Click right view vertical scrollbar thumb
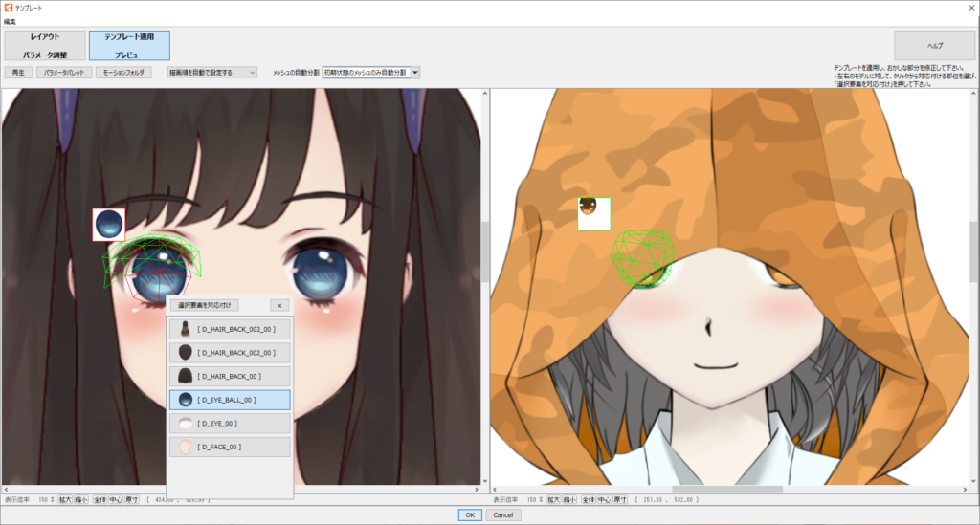980x525 pixels. coord(973,251)
